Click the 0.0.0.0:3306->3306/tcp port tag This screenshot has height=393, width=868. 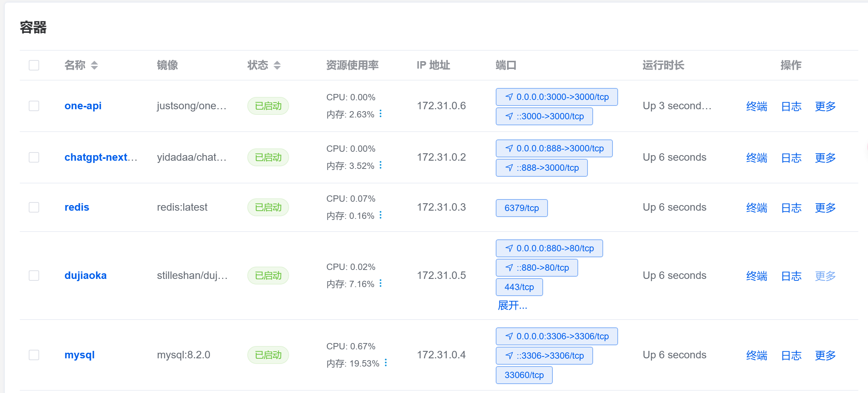(557, 336)
